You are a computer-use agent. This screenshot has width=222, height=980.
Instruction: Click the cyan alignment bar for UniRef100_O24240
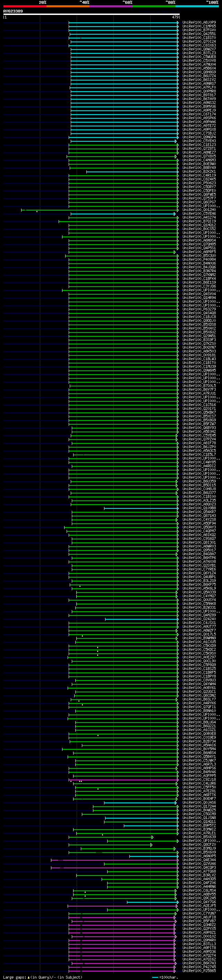(x=142, y=619)
